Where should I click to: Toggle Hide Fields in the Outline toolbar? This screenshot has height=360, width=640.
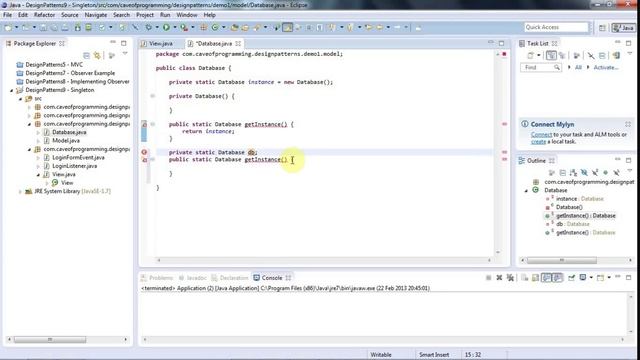click(x=584, y=173)
